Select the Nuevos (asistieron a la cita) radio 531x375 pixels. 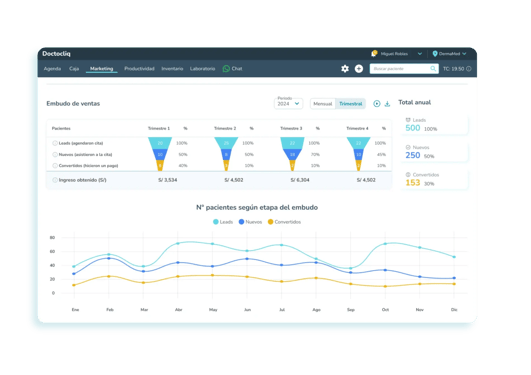[x=55, y=154]
